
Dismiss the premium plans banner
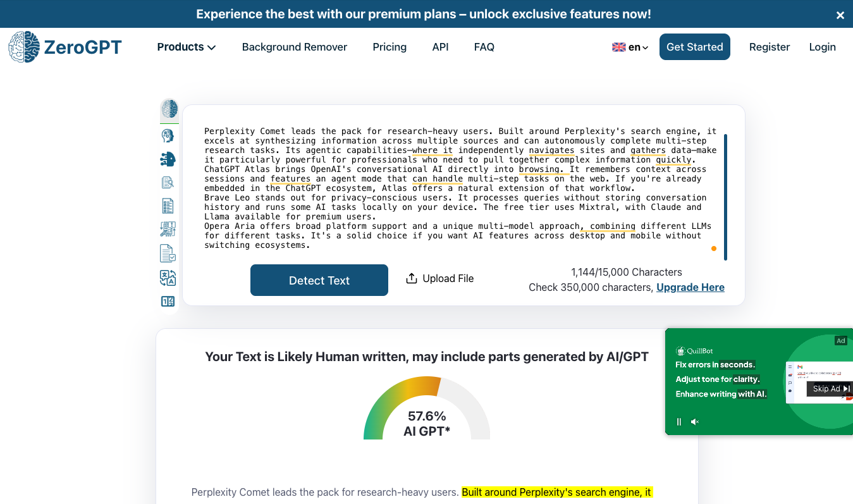coord(840,14)
